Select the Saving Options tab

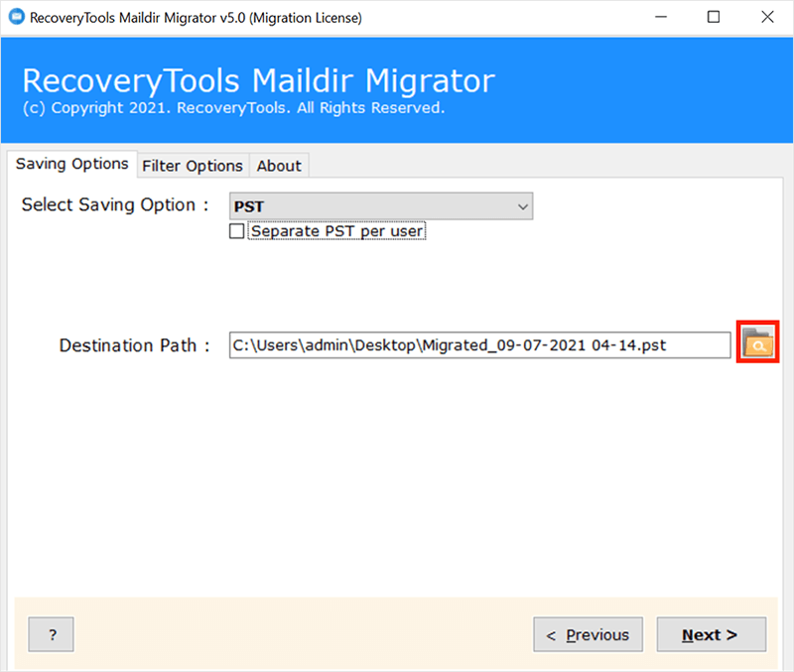[x=71, y=164]
